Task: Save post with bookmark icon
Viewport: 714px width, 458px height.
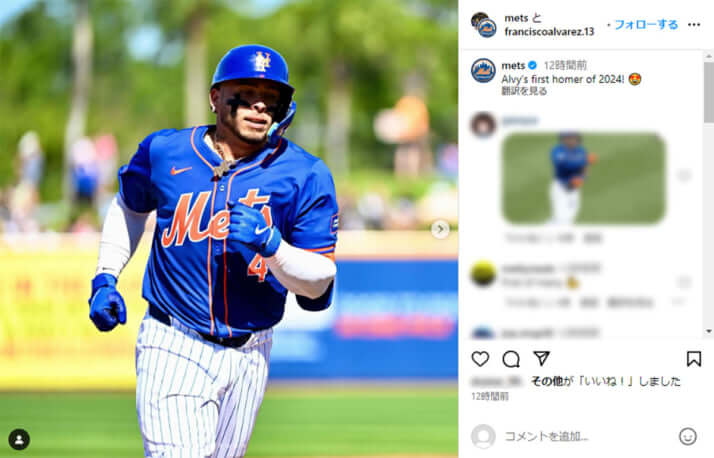Action: click(x=694, y=359)
